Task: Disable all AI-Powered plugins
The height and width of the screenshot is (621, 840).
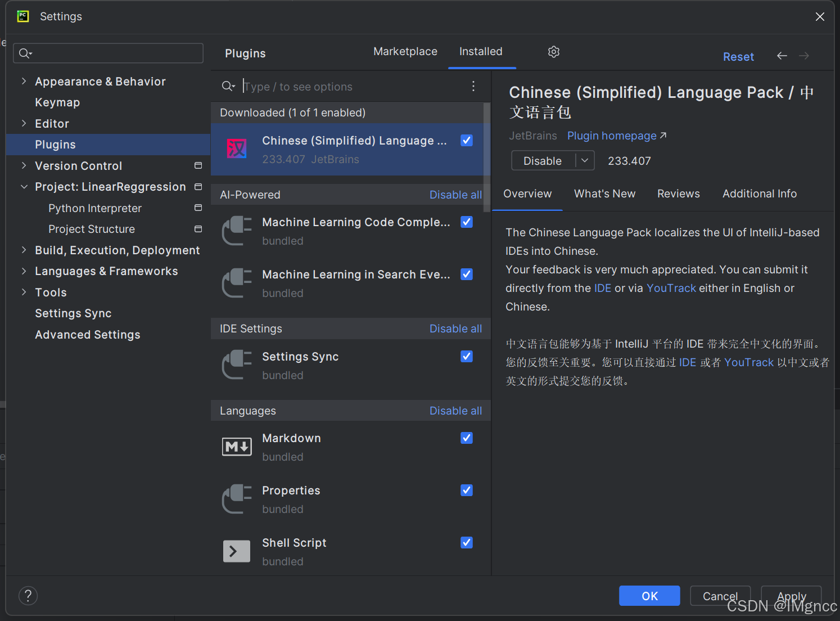Action: tap(455, 195)
